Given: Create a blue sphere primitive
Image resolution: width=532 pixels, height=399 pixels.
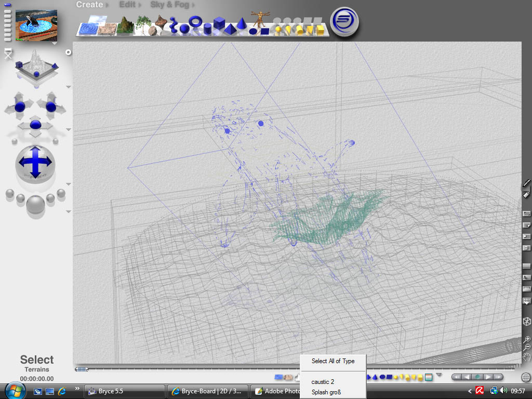Looking at the screenshot, I should click(x=184, y=29).
